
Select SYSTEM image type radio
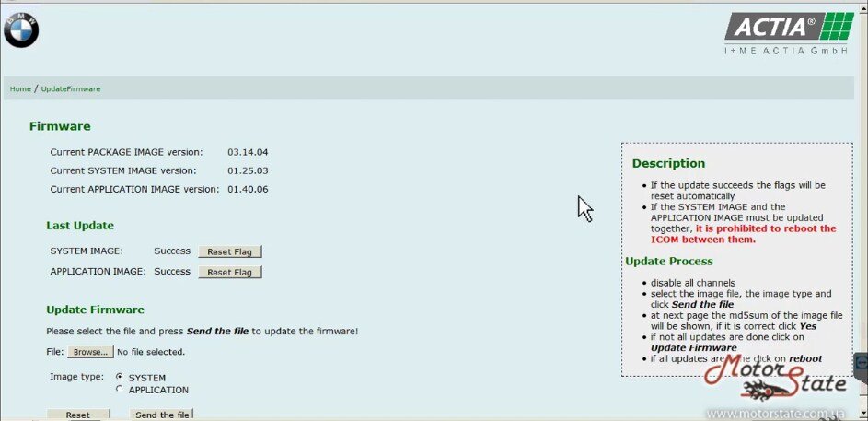[x=119, y=376]
